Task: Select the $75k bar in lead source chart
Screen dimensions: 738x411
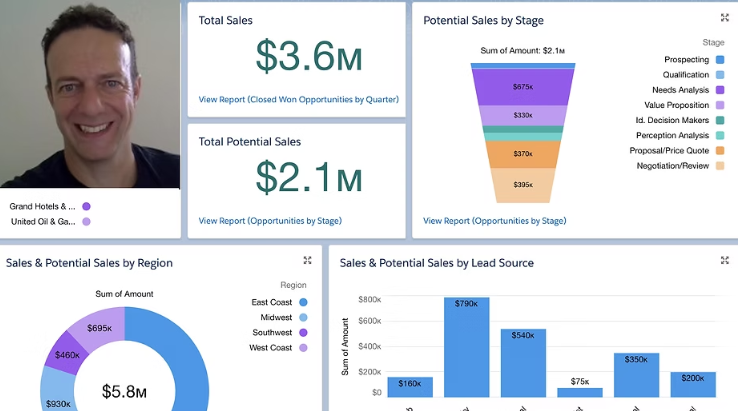Action: click(x=580, y=393)
